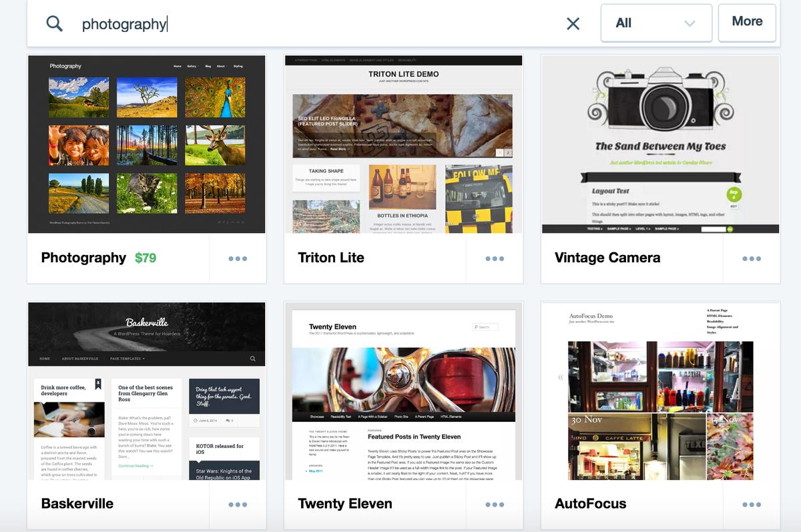Open more options for Twenty Eleven theme
Screen dimensions: 801x532
click(x=495, y=505)
